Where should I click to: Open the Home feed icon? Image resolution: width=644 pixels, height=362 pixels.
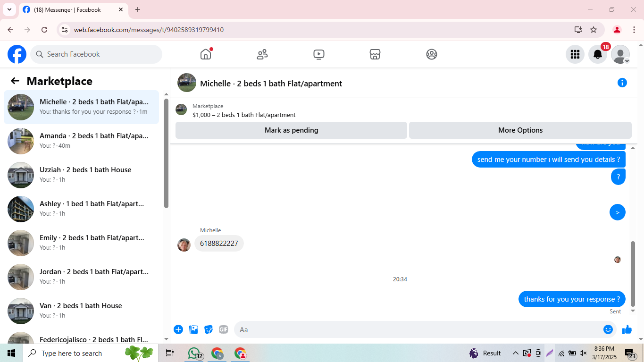pyautogui.click(x=206, y=54)
